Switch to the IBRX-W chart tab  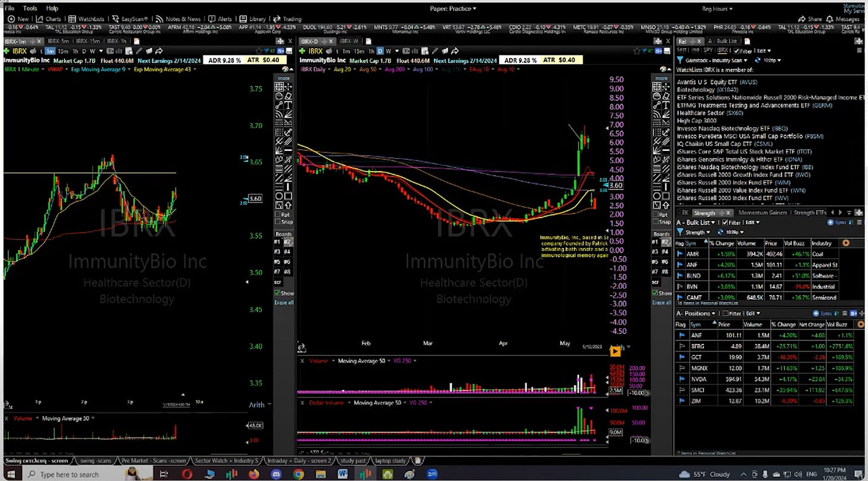click(349, 41)
